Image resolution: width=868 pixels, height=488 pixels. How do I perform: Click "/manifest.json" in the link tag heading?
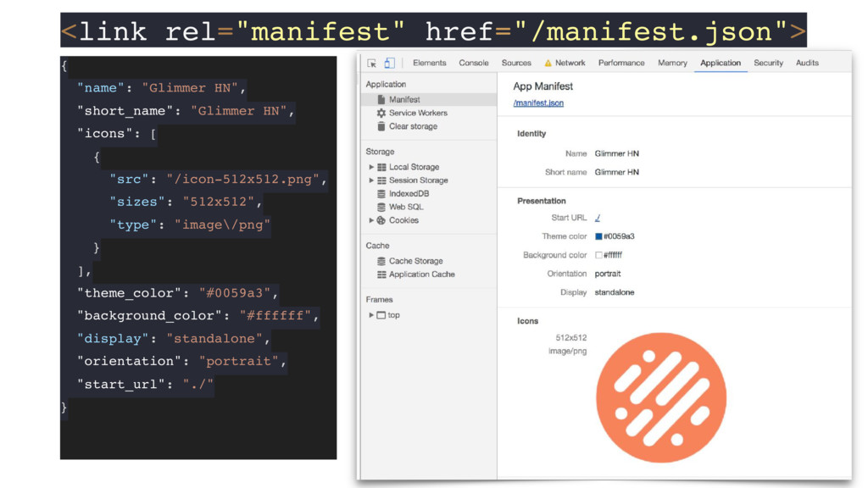(x=650, y=31)
